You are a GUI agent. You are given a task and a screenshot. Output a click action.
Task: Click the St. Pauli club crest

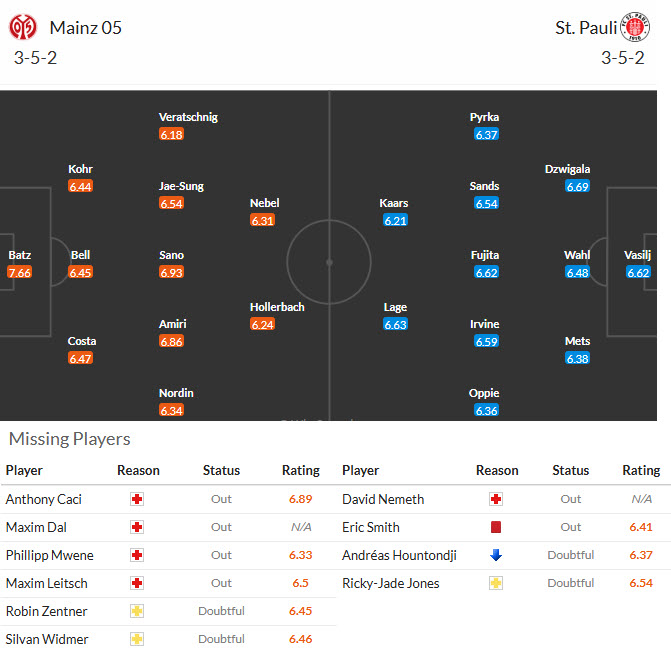coord(636,27)
